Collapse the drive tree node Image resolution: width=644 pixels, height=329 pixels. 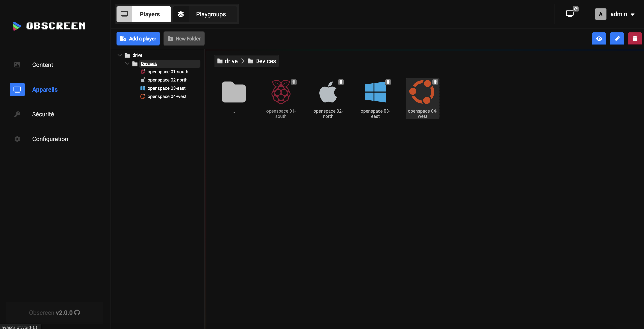120,55
